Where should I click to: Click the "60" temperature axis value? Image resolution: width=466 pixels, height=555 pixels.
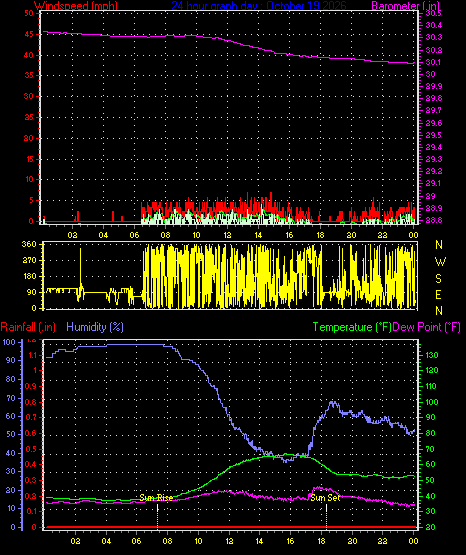click(x=430, y=464)
